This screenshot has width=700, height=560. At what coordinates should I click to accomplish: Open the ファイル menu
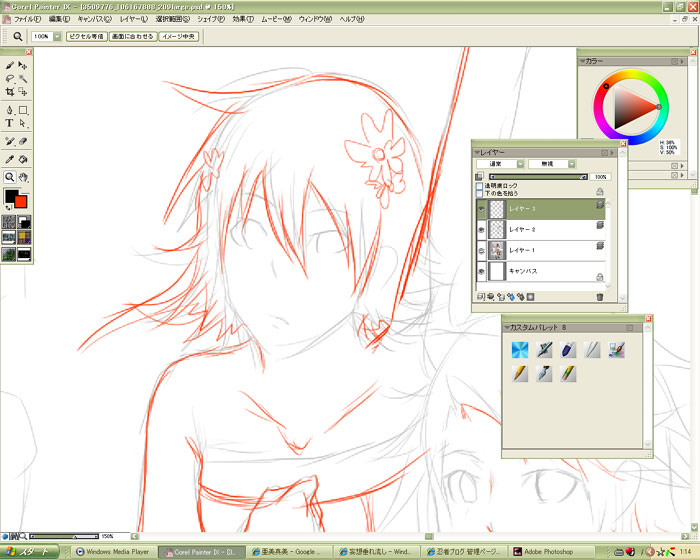click(26, 19)
